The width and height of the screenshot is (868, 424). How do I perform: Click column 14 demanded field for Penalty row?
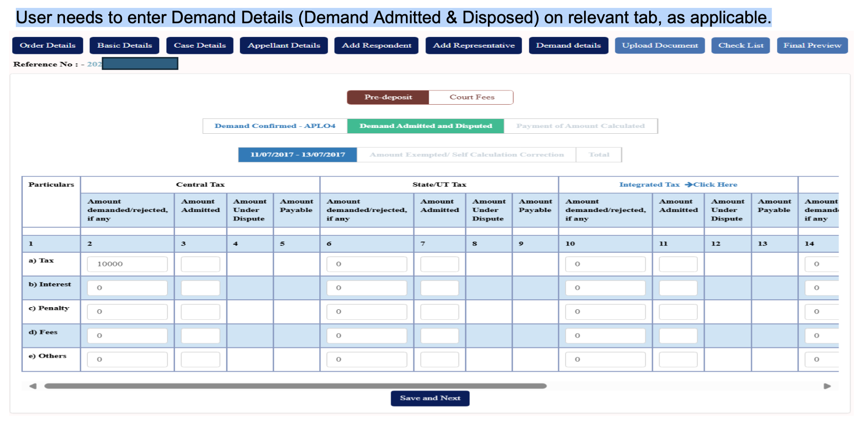pyautogui.click(x=822, y=311)
